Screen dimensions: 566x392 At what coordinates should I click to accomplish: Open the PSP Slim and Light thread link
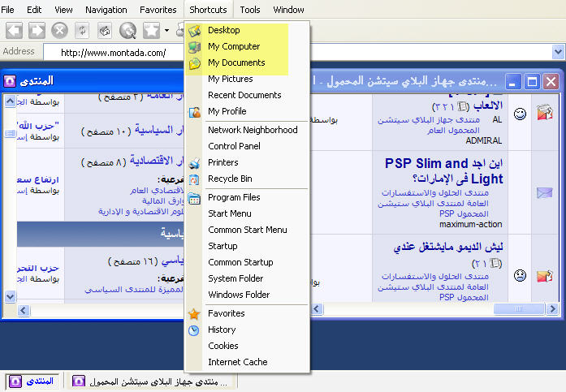(x=444, y=171)
